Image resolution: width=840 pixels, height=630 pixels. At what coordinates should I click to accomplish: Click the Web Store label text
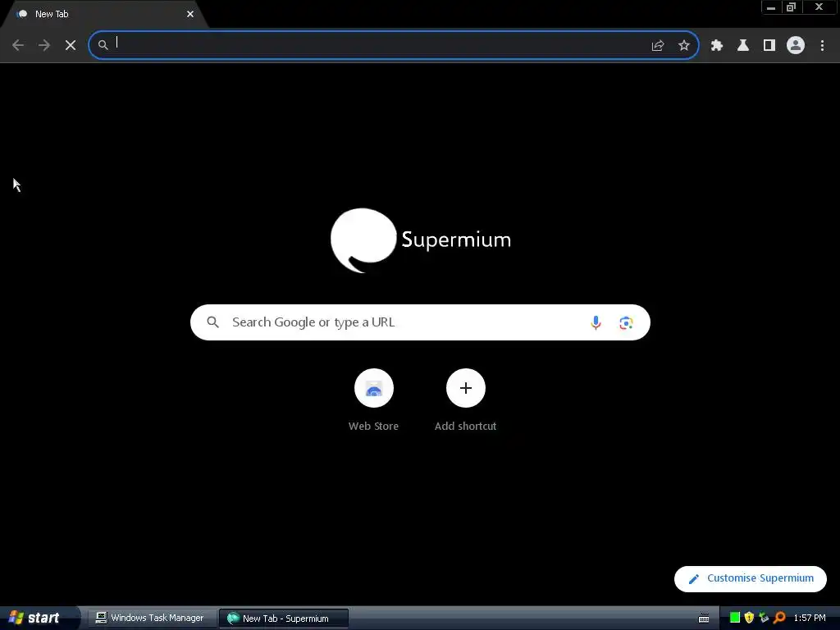(373, 426)
